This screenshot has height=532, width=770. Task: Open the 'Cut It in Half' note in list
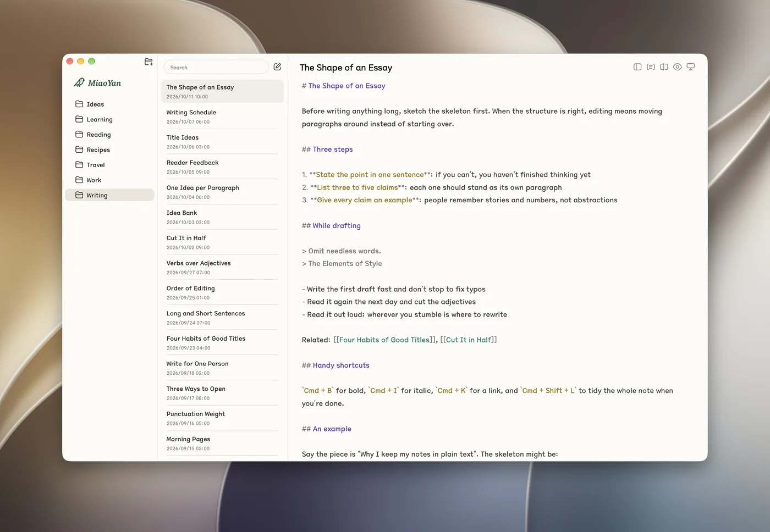[x=222, y=242]
